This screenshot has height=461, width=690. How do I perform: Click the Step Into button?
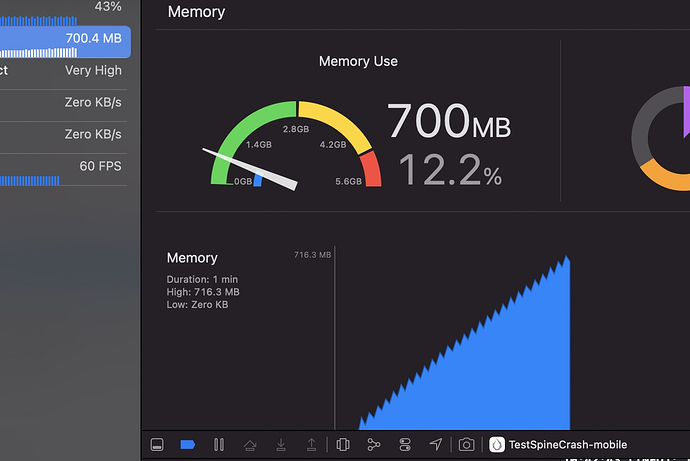pyautogui.click(x=281, y=445)
